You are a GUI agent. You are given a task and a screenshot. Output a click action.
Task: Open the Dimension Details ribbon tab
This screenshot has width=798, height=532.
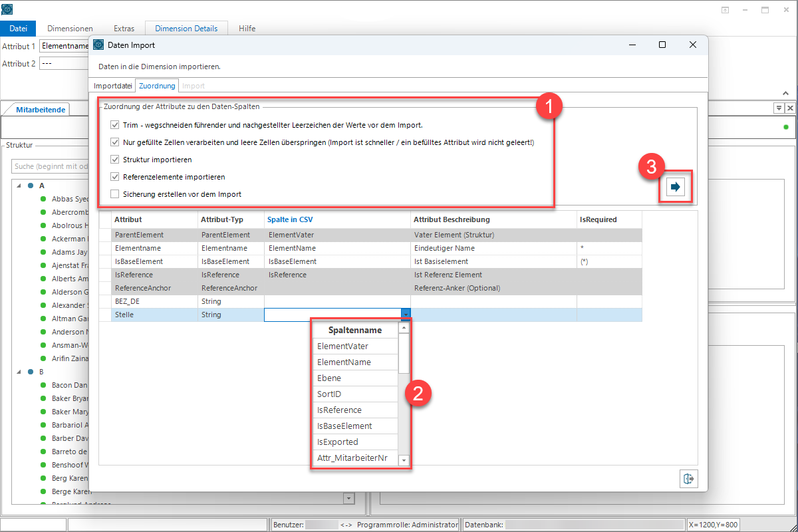186,29
